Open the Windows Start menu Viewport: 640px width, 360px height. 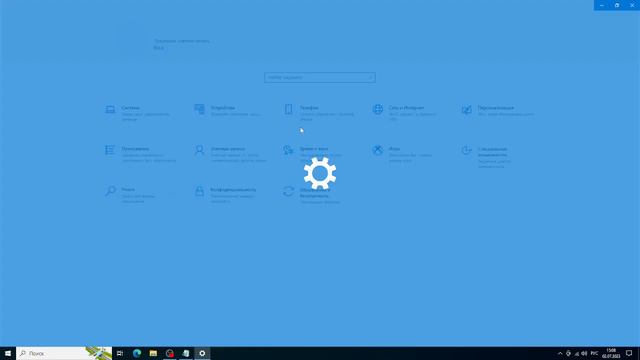coord(8,353)
